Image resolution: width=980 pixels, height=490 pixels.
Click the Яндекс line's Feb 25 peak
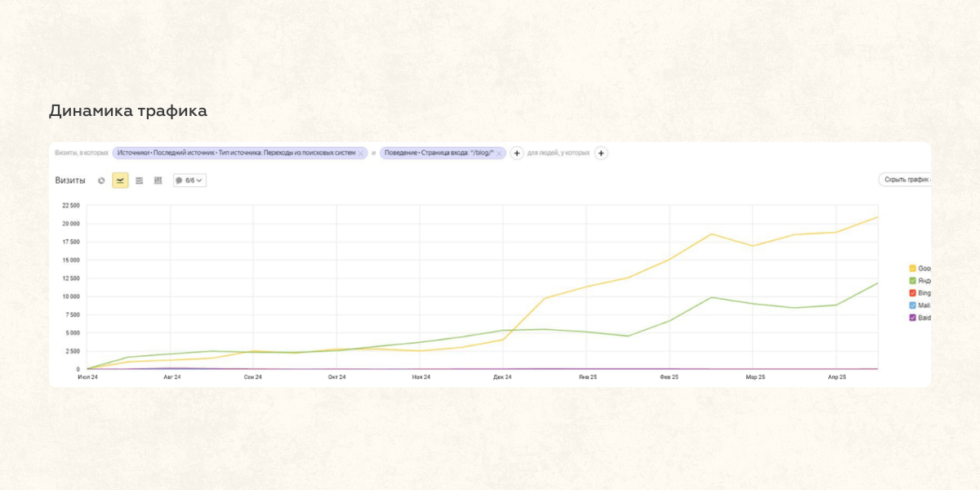click(711, 297)
